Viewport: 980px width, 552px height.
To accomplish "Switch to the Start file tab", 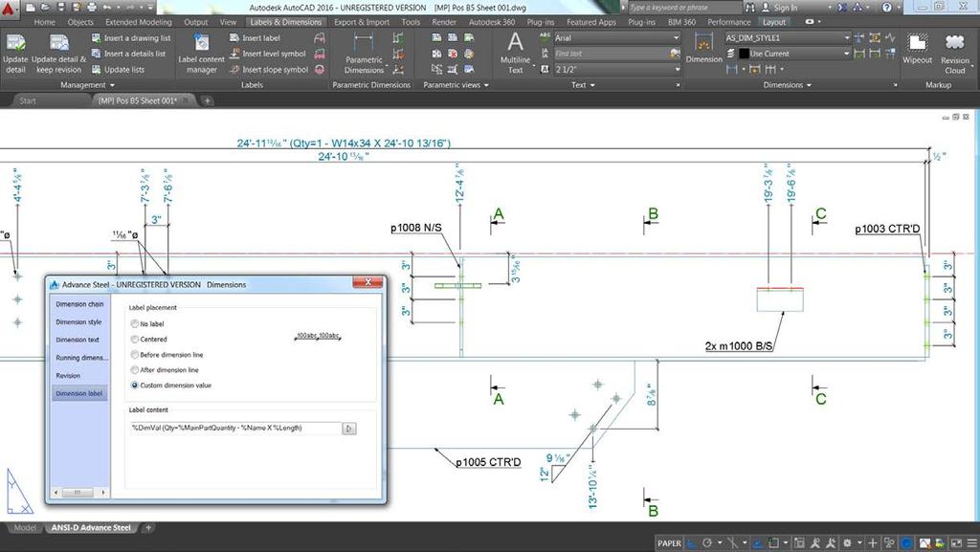I will click(x=28, y=100).
